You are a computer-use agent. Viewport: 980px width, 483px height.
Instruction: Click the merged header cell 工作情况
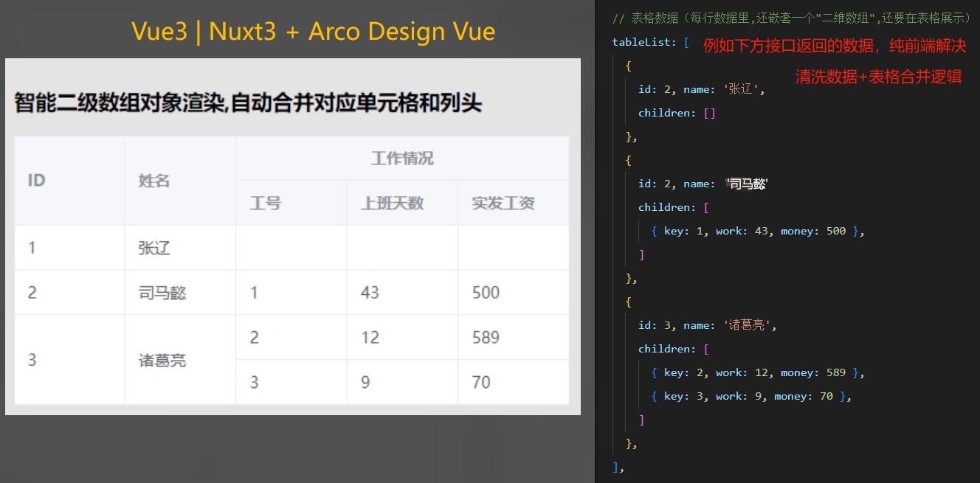402,157
